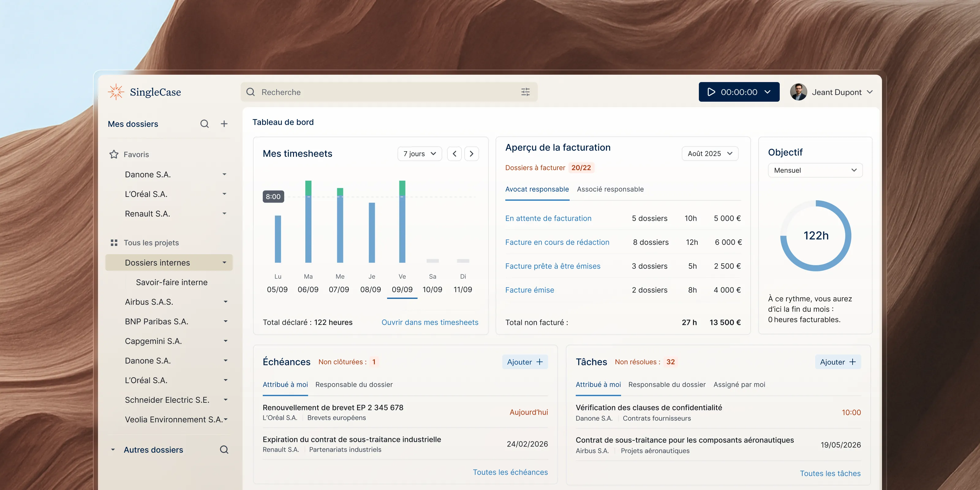
Task: Expand the Airbus S.A.S. dossier arrow
Action: (x=225, y=302)
